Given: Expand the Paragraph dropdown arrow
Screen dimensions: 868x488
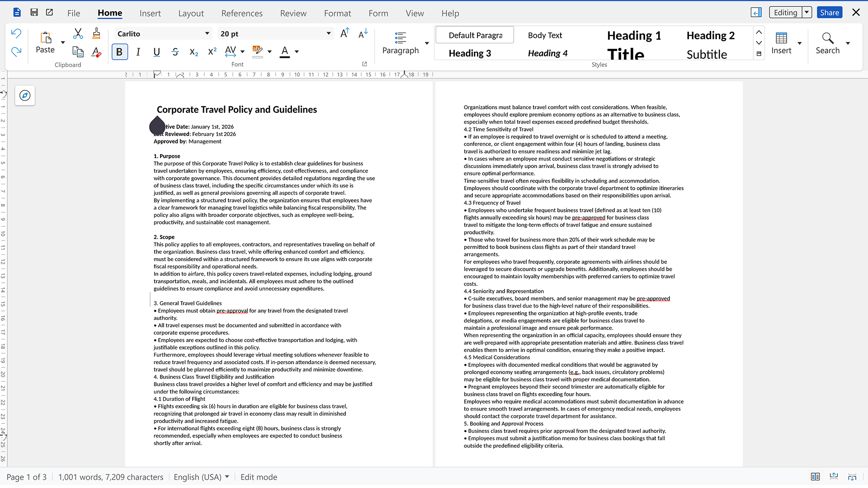Looking at the screenshot, I should click(427, 43).
